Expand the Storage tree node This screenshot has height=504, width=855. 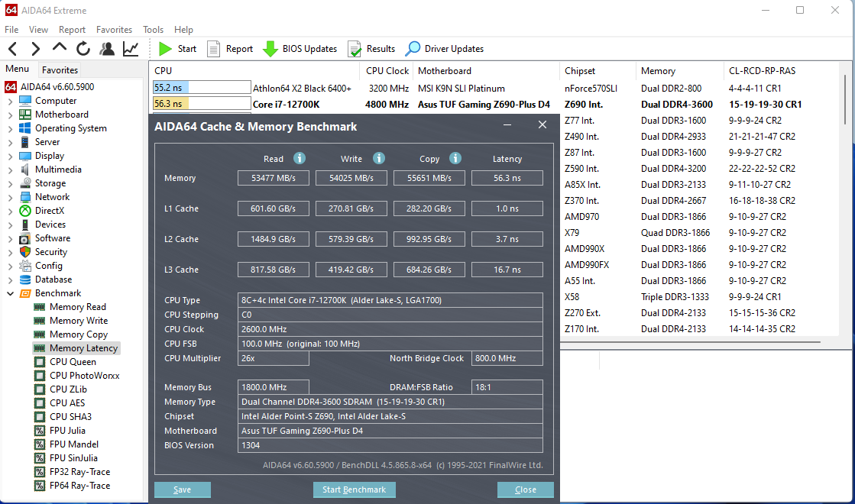[11, 183]
